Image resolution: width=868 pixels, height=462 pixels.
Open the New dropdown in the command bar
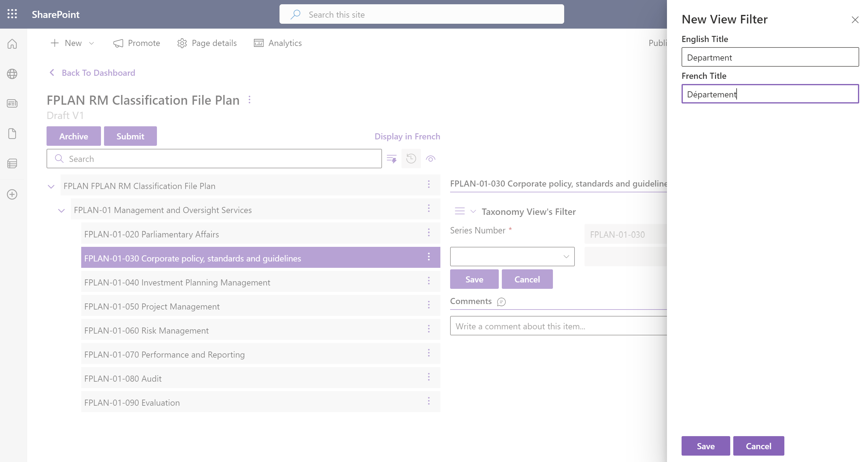coord(73,43)
